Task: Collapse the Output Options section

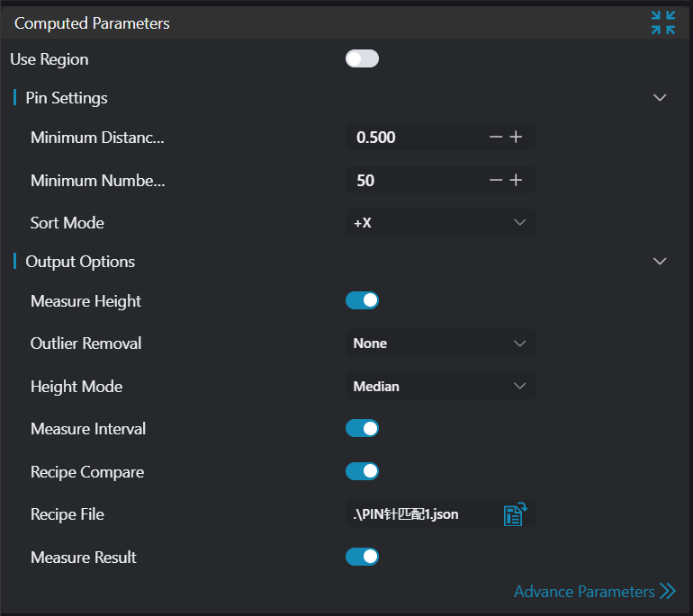Action: coord(660,262)
